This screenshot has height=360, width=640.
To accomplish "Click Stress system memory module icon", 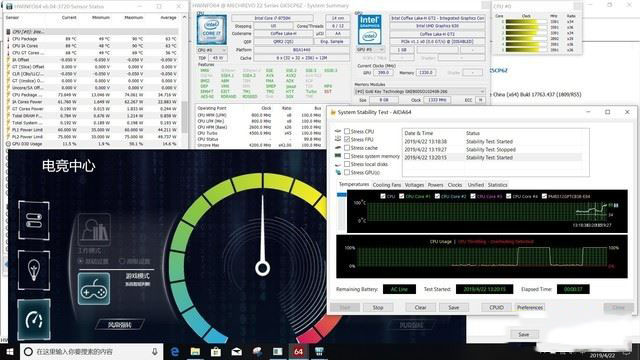I will click(338, 156).
